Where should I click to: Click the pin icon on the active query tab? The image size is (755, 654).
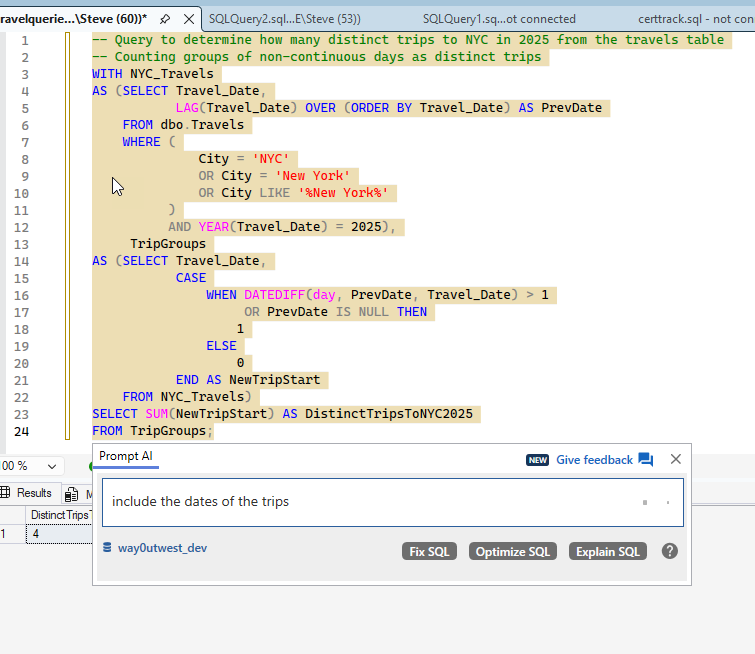pyautogui.click(x=164, y=18)
